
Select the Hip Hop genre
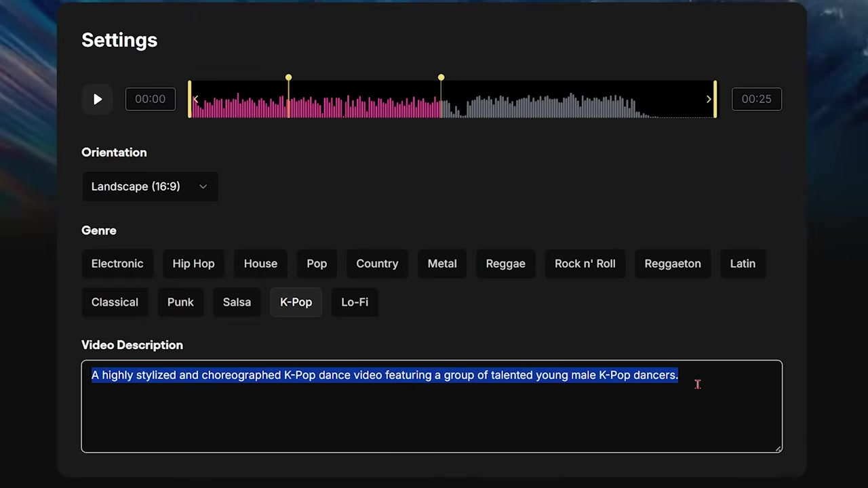tap(193, 264)
